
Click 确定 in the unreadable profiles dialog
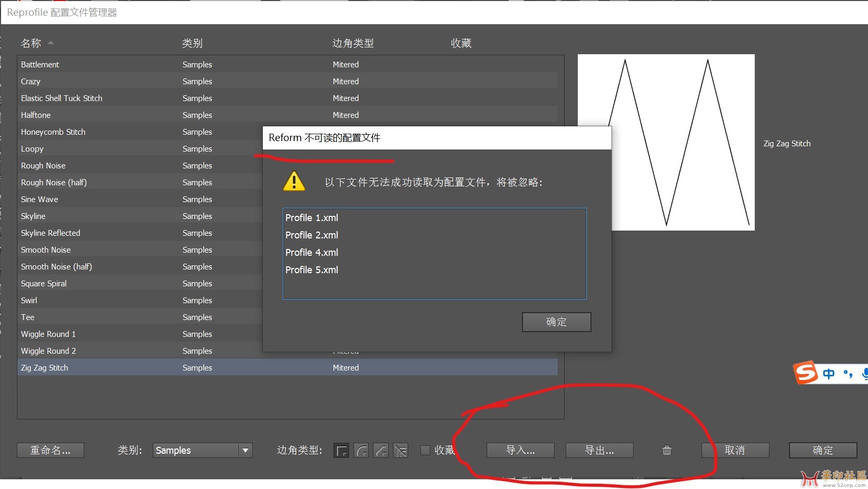point(557,322)
